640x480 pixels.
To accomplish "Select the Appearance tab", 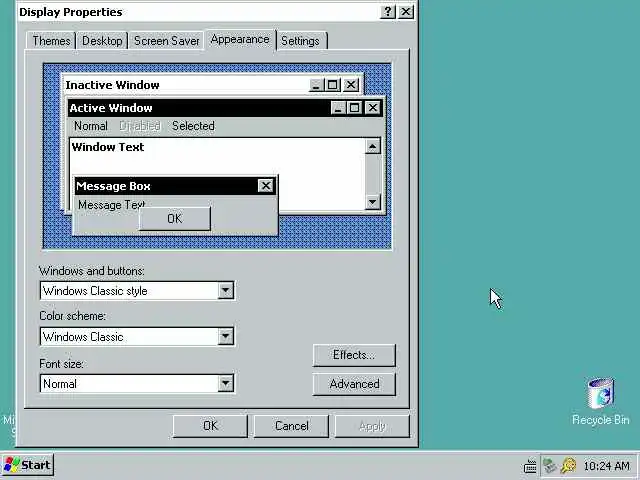I will [240, 40].
